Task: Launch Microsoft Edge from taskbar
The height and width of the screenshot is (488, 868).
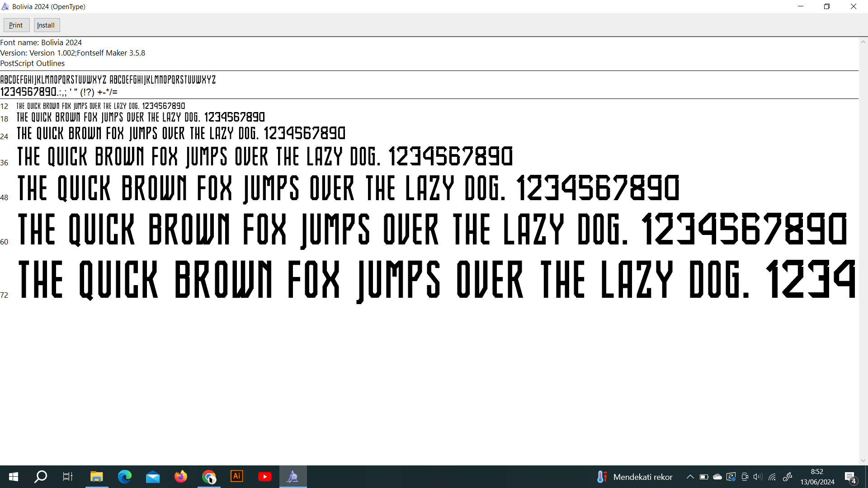Action: [125, 477]
